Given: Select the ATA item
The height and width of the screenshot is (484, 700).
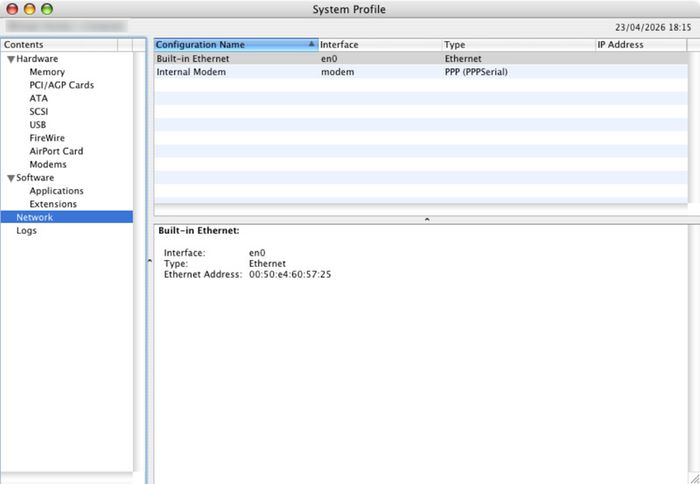Looking at the screenshot, I should tap(38, 98).
